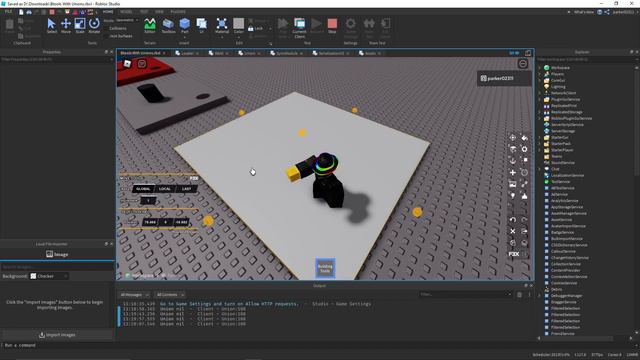The height and width of the screenshot is (360, 640).
Task: Open the Part dropdown arrow
Action: pos(184,37)
